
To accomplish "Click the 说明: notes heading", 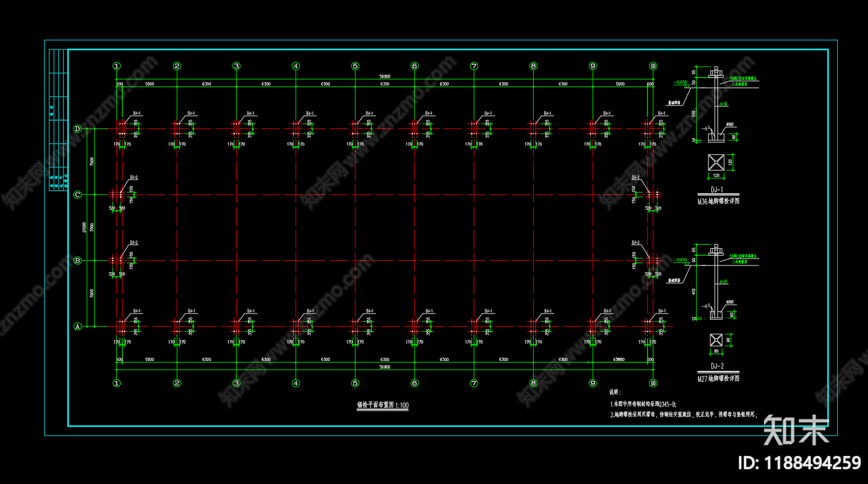I will pos(615,392).
